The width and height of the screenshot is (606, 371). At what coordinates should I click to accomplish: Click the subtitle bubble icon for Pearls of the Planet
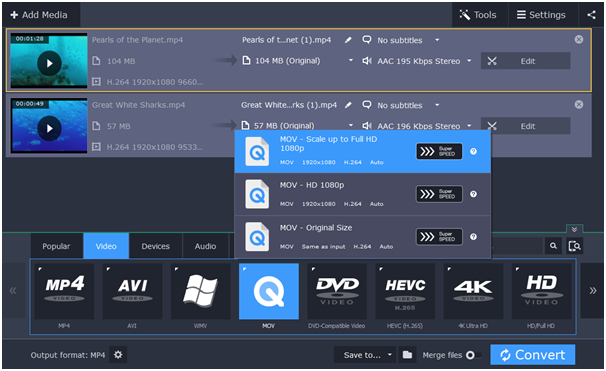click(x=366, y=39)
